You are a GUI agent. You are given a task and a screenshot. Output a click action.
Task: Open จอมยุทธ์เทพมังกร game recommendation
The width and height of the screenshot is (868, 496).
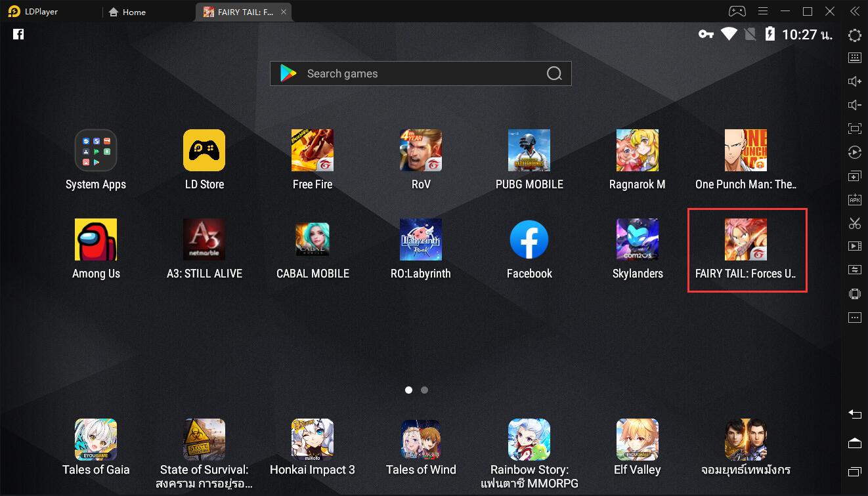click(x=746, y=440)
